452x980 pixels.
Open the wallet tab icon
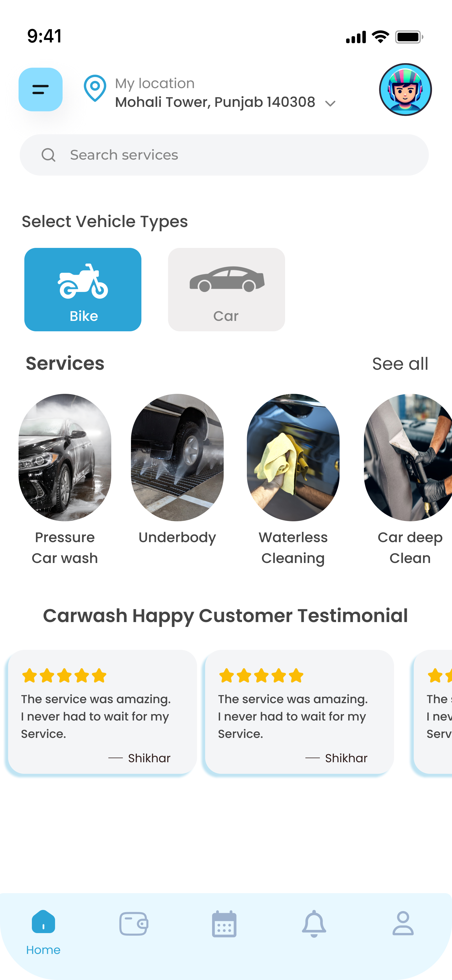tap(134, 923)
